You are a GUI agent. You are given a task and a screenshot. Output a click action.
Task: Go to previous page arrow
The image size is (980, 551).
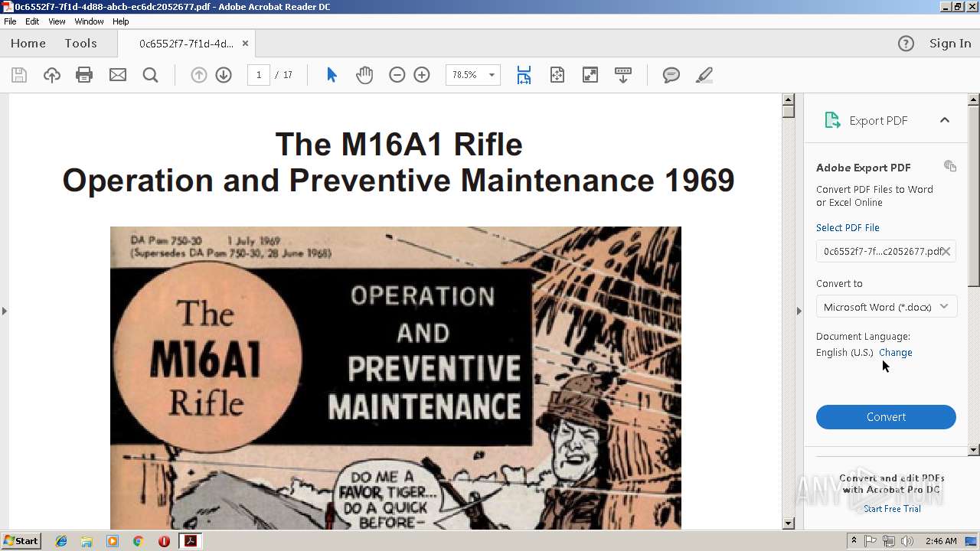198,75
